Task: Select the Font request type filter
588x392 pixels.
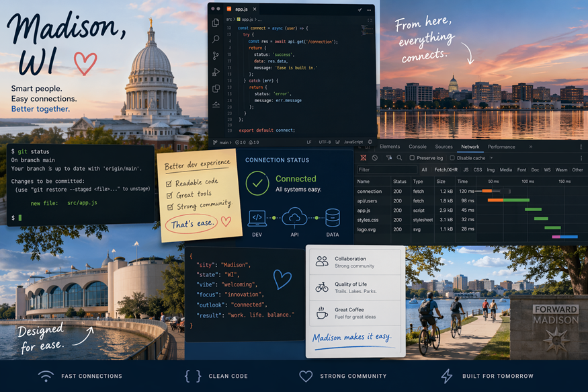Action: pos(521,169)
